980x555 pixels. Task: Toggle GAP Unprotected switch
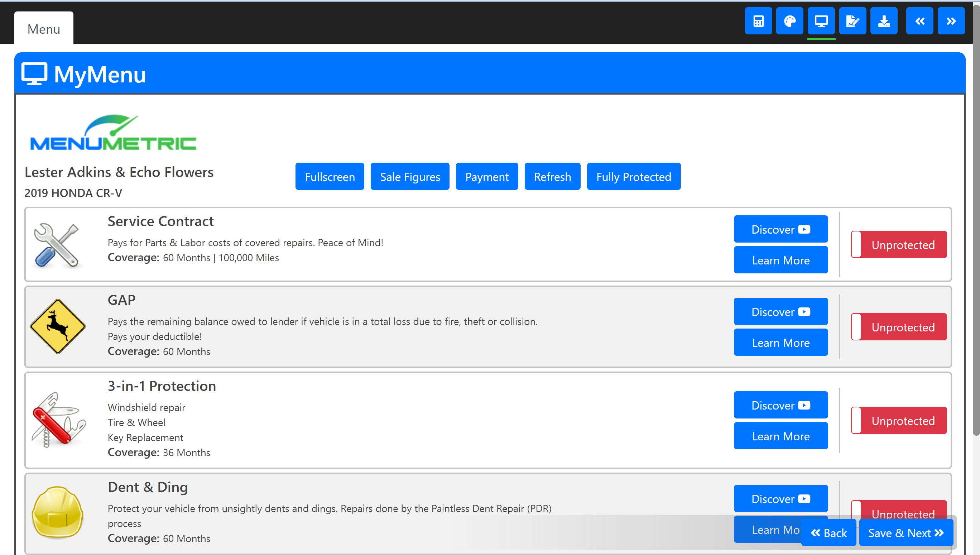[x=899, y=327]
